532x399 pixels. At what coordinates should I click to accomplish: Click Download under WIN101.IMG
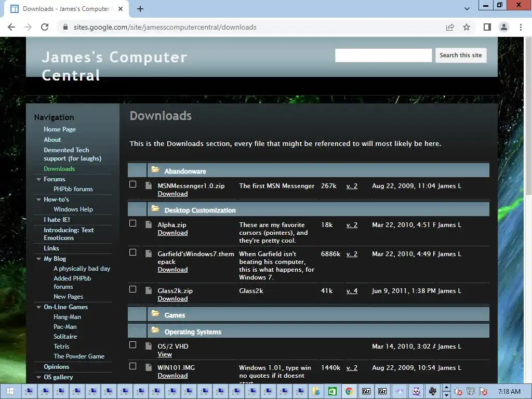172,376
